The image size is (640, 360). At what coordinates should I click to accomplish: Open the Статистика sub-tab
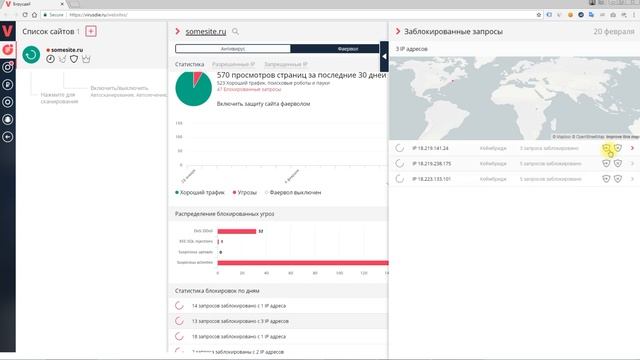(189, 64)
